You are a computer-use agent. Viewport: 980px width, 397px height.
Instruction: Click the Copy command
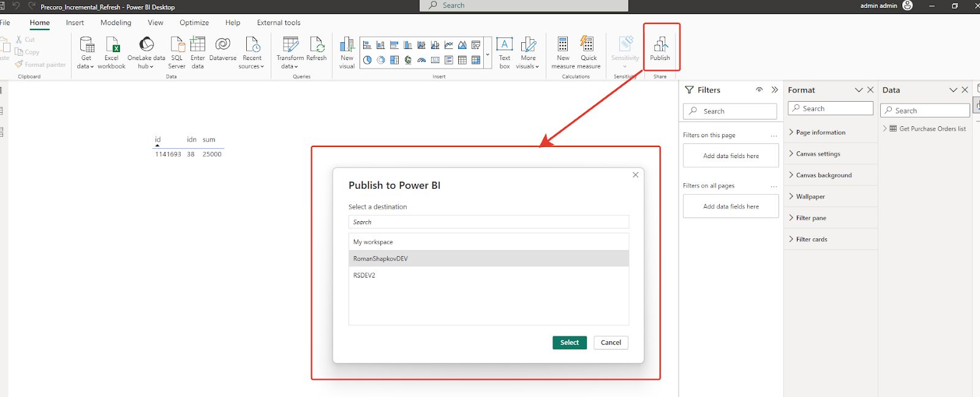(27, 52)
